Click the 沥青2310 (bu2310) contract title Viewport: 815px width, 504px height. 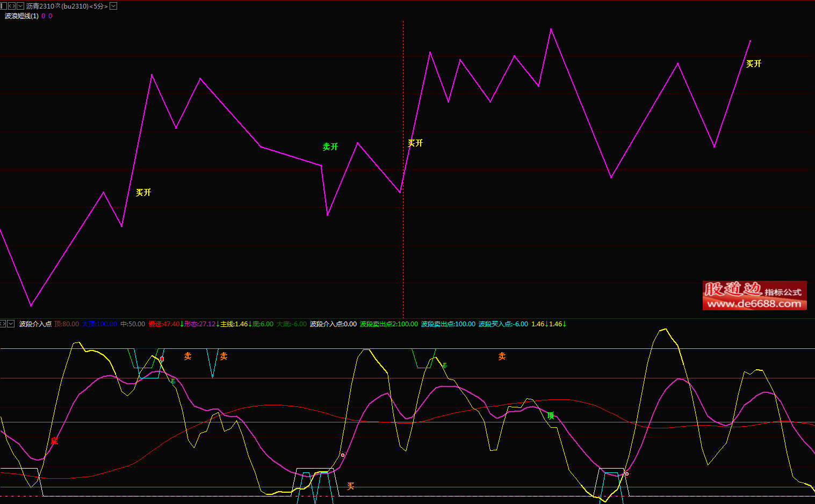pos(57,6)
